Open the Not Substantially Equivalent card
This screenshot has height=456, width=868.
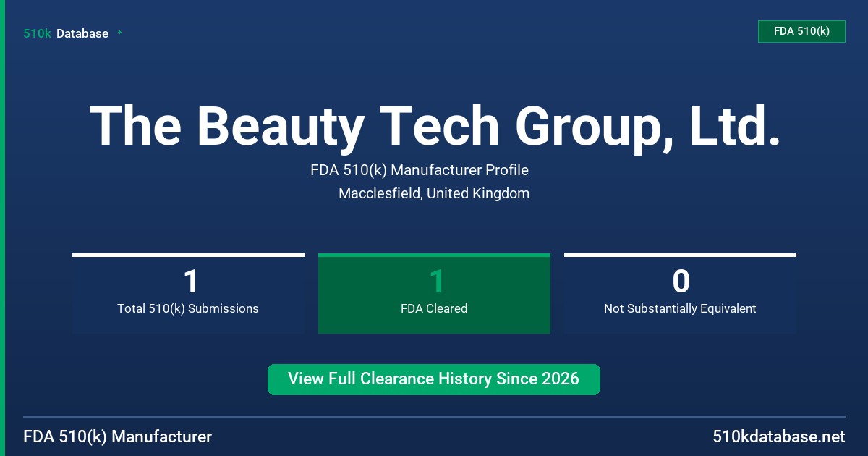(x=680, y=293)
